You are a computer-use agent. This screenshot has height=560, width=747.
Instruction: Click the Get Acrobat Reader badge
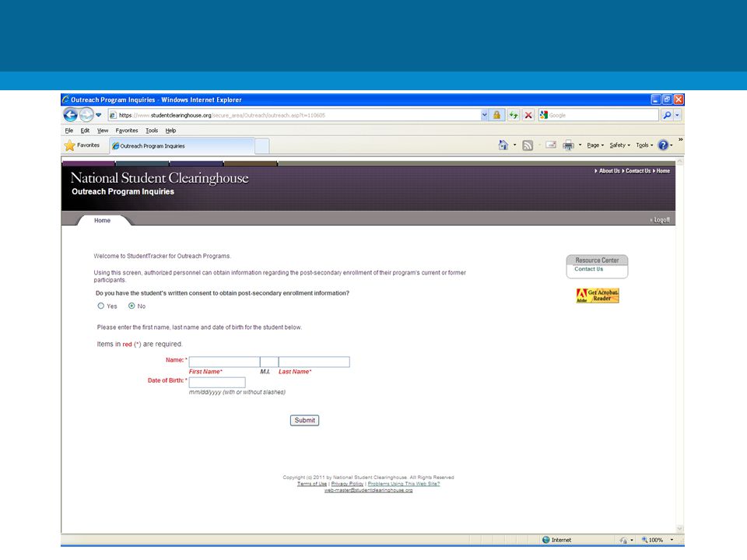598,296
